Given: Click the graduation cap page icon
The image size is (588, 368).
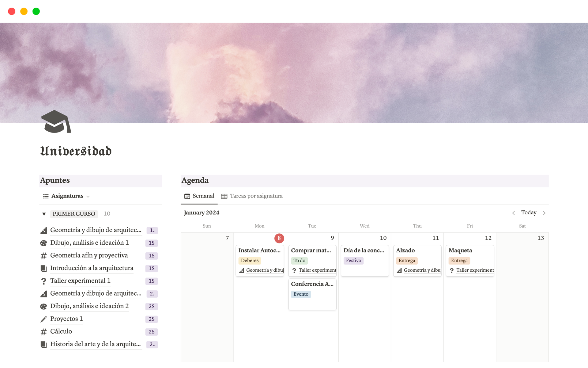Looking at the screenshot, I should (56, 123).
